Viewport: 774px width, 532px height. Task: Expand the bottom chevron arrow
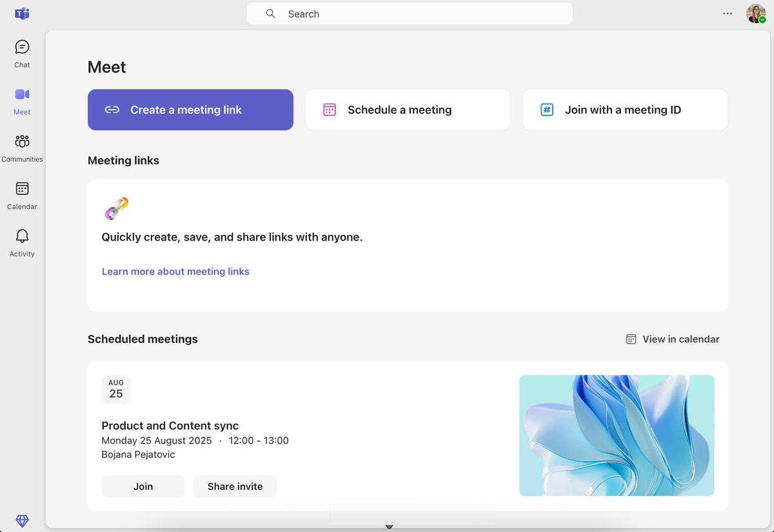click(389, 527)
